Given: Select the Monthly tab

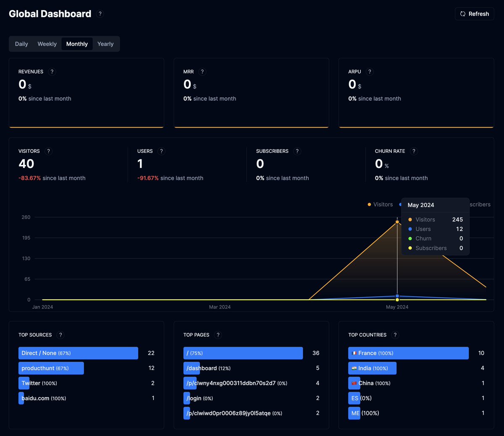Looking at the screenshot, I should [x=77, y=44].
